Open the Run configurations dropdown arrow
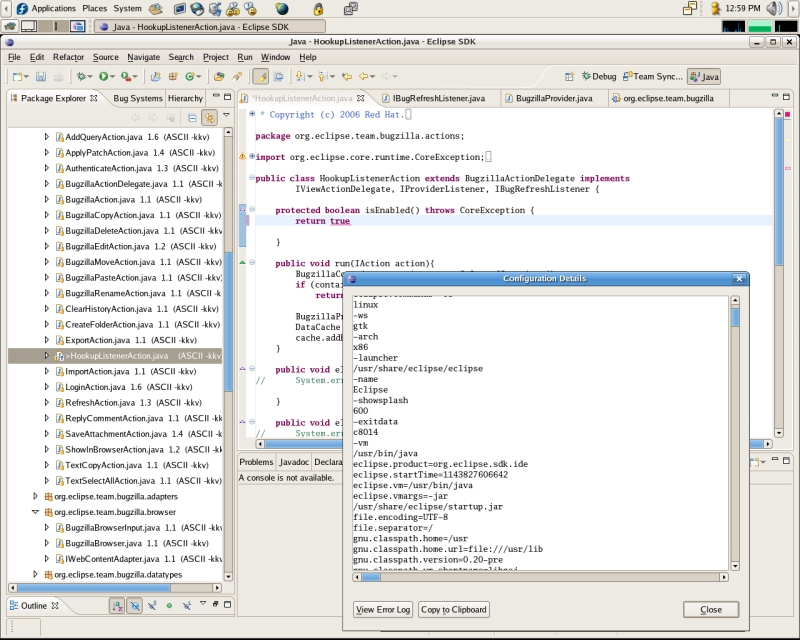Viewport: 800px width, 640px height. 112,77
